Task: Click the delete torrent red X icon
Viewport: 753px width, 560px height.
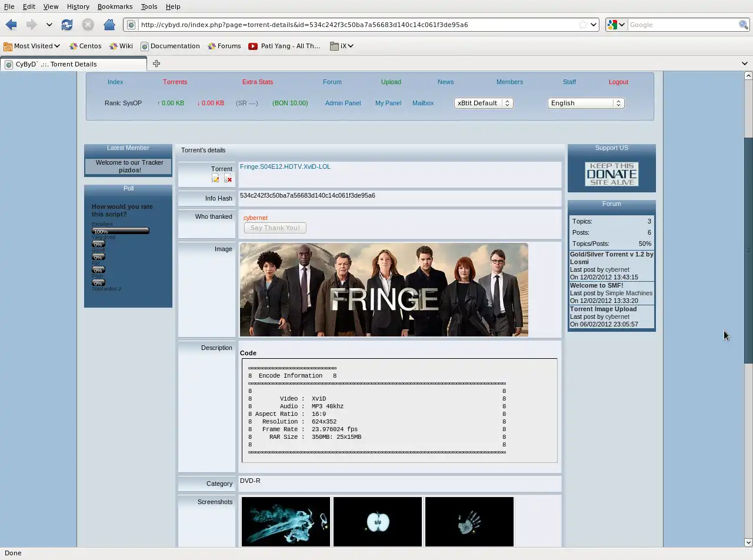Action: [228, 178]
